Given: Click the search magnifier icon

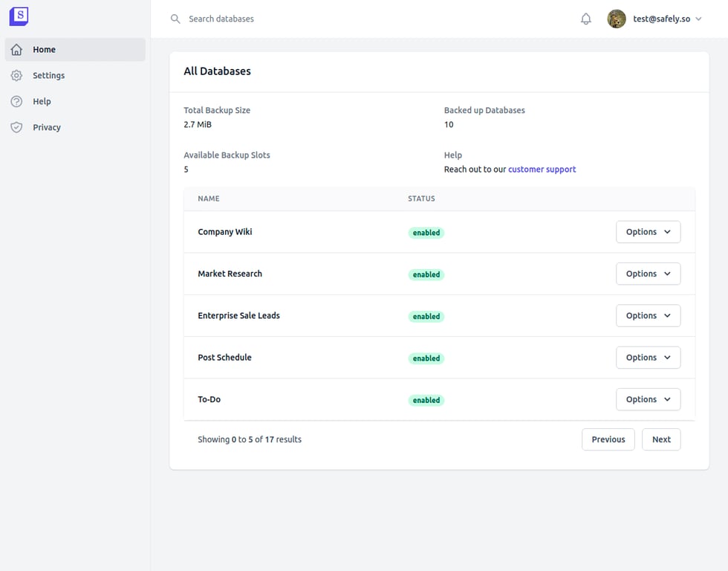Looking at the screenshot, I should click(x=175, y=19).
